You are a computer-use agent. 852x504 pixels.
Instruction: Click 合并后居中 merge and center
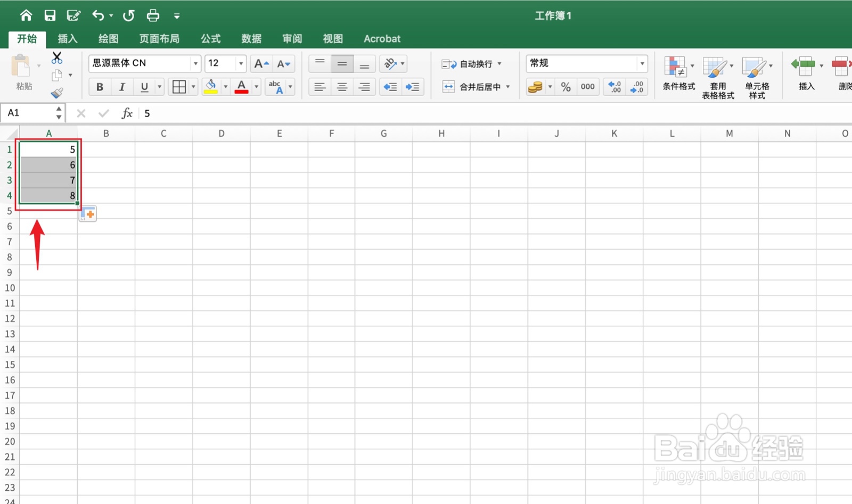coord(471,87)
